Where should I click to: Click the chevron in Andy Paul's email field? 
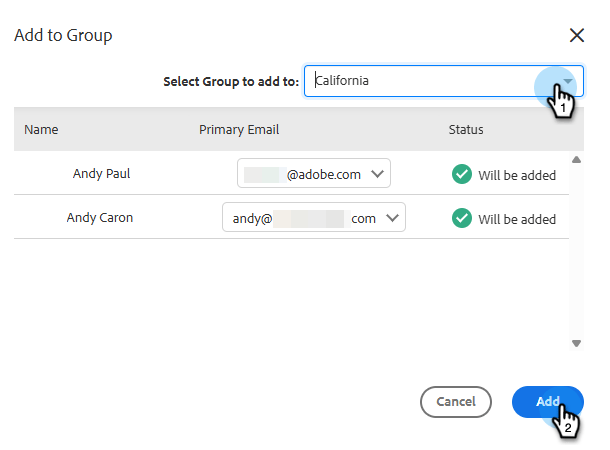(x=377, y=174)
